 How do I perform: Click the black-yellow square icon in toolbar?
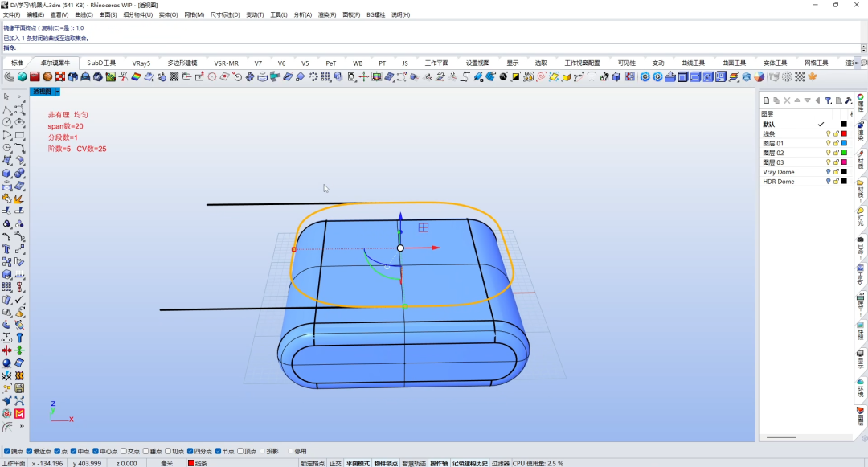(515, 77)
